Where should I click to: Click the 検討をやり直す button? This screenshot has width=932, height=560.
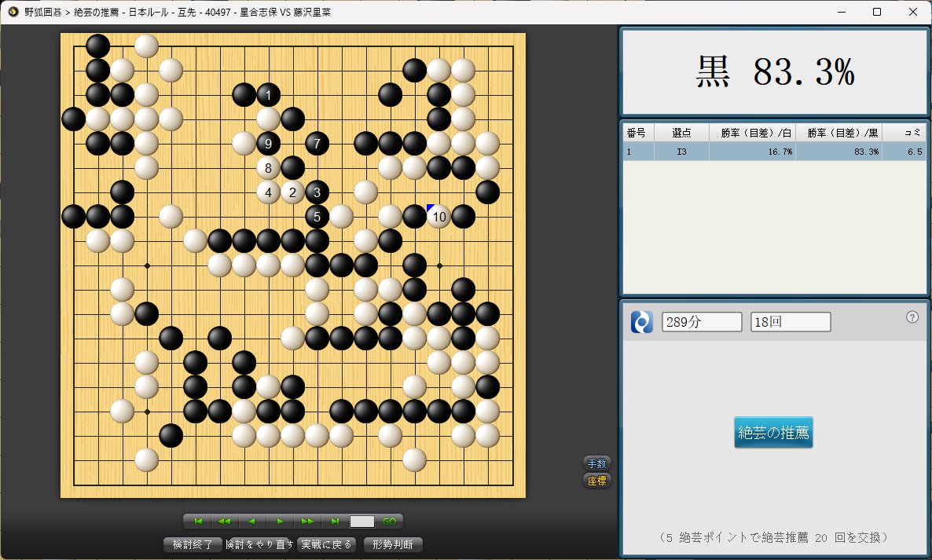pyautogui.click(x=259, y=544)
